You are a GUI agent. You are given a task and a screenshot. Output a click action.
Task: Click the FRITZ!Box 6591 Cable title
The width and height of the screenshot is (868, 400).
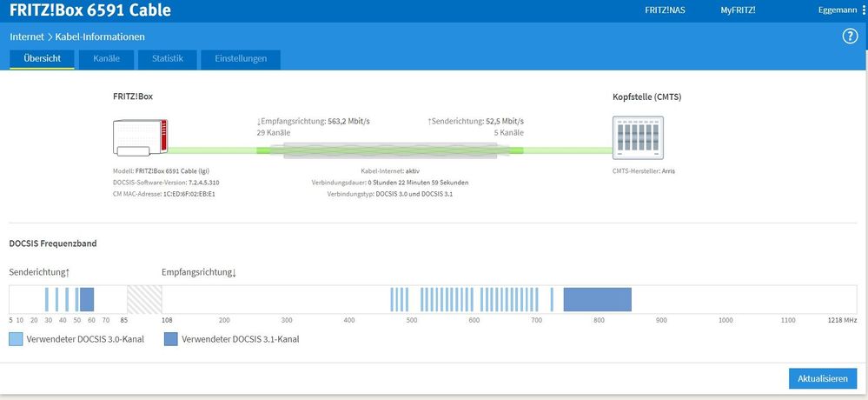point(90,10)
